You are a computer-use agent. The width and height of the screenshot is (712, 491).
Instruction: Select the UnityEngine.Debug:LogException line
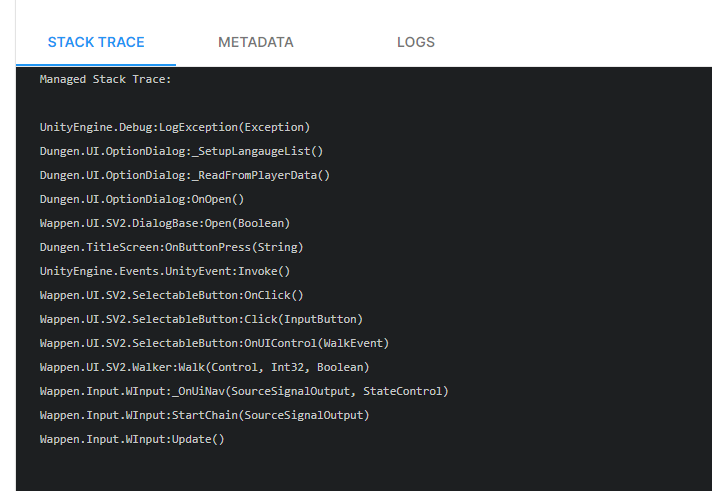(175, 127)
